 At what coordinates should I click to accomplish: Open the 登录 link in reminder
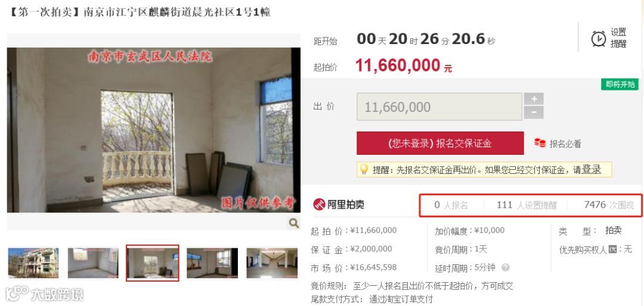click(592, 170)
